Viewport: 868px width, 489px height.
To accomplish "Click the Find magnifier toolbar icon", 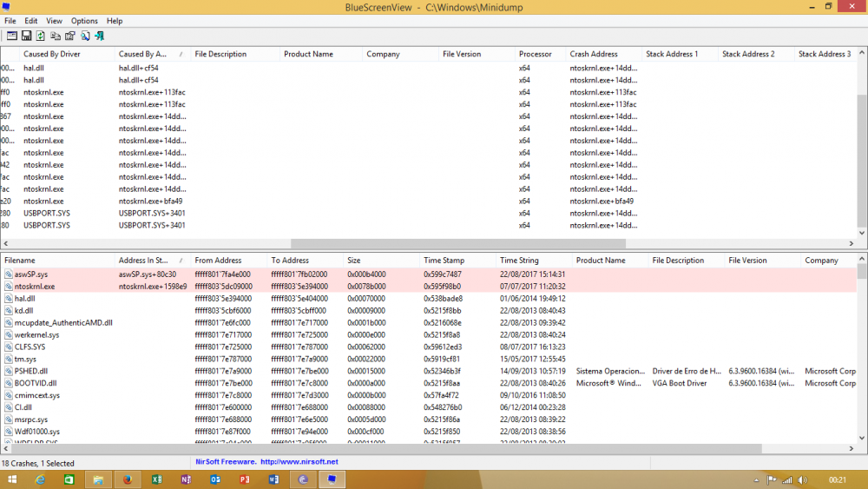I will point(85,36).
